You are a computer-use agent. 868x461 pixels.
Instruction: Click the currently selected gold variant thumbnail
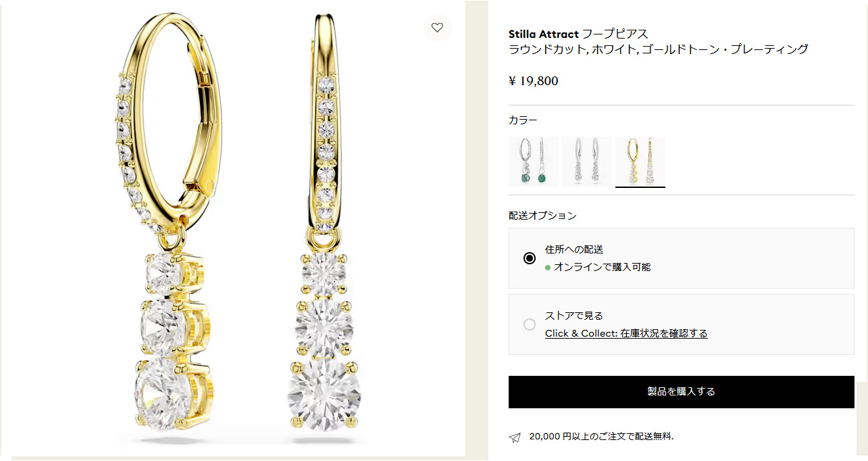(640, 161)
